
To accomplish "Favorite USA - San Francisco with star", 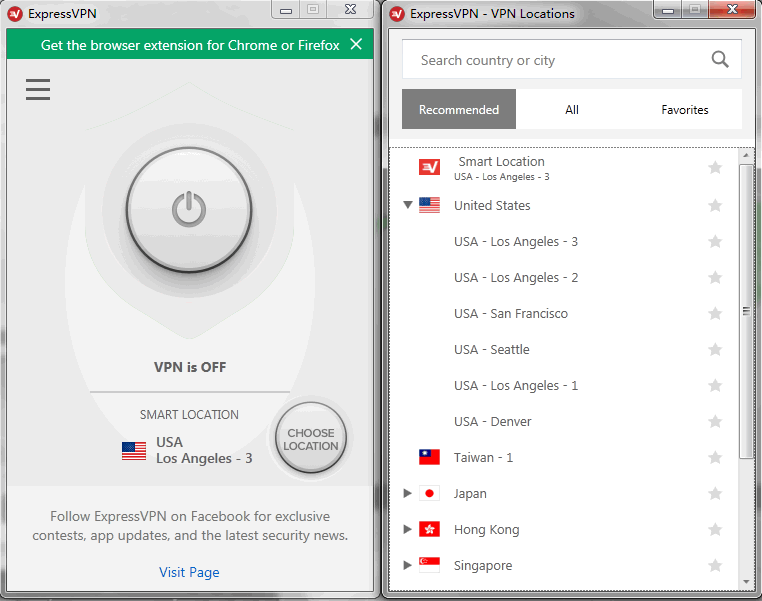I will coord(715,314).
